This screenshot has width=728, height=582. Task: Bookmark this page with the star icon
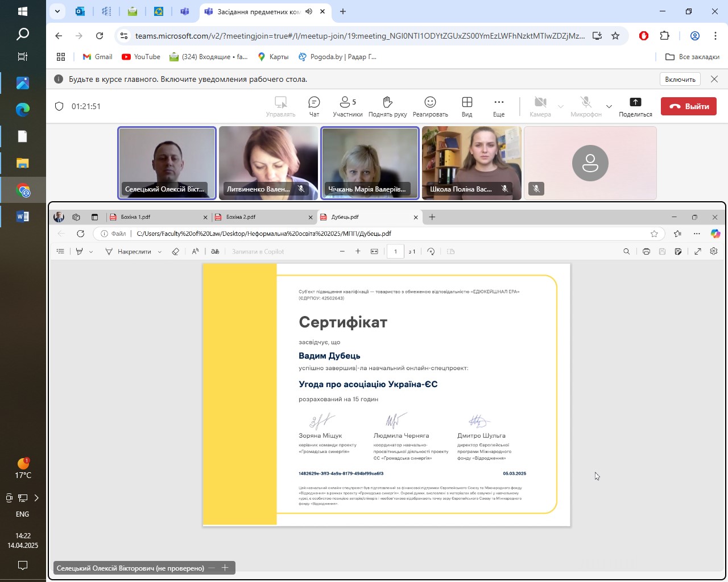pyautogui.click(x=615, y=36)
